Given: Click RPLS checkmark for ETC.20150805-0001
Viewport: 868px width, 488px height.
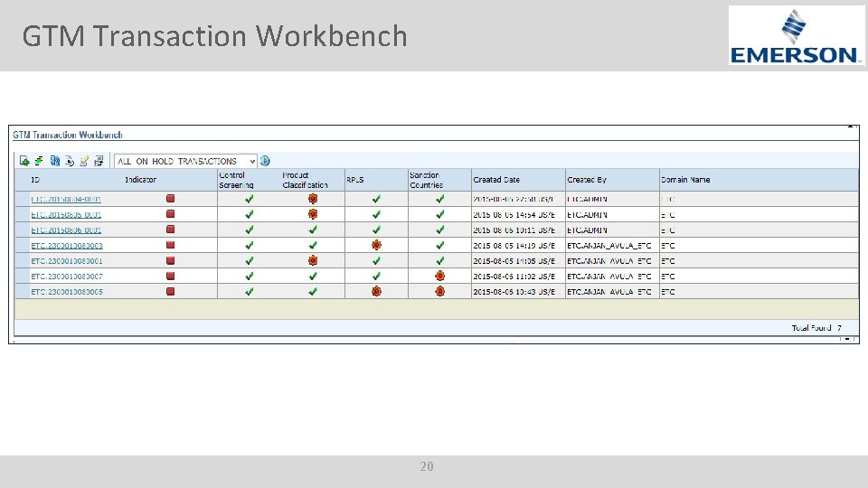Looking at the screenshot, I should [x=376, y=214].
